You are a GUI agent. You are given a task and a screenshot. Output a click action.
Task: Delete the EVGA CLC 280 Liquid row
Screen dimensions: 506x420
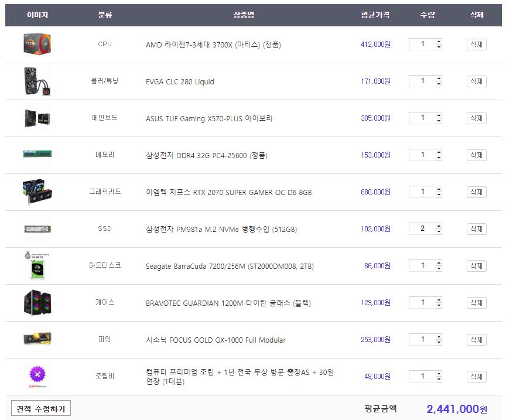pos(476,81)
